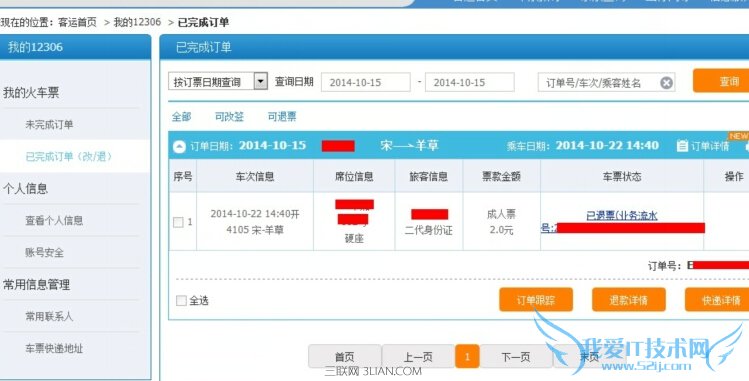The height and width of the screenshot is (381, 749).
Task: Click the 快递详情 button
Action: click(x=717, y=300)
